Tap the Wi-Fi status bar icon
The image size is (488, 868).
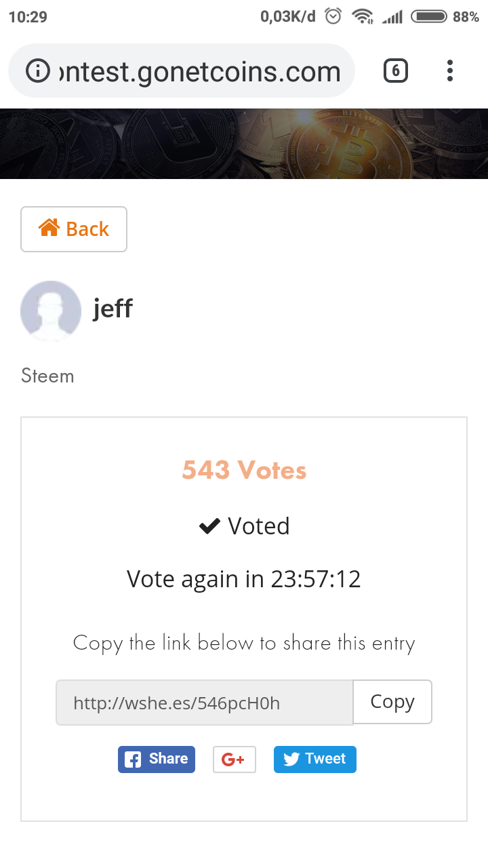[x=363, y=17]
